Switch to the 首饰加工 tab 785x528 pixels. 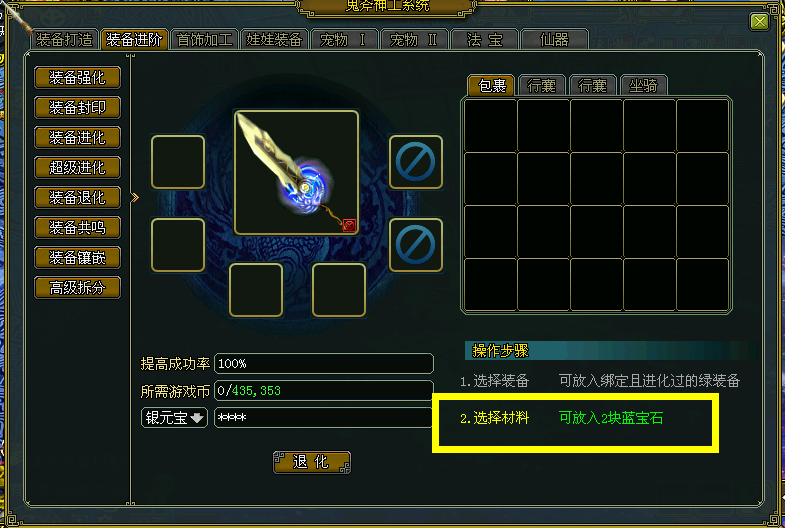(x=204, y=40)
